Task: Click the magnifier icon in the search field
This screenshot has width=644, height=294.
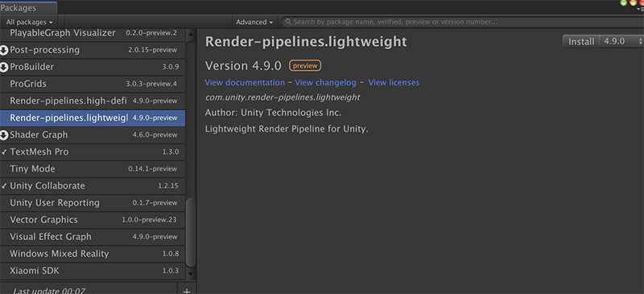Action: click(x=288, y=22)
